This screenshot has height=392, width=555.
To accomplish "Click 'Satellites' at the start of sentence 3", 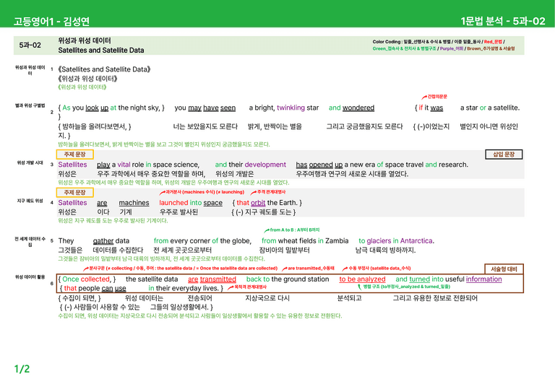I will click(x=72, y=165).
